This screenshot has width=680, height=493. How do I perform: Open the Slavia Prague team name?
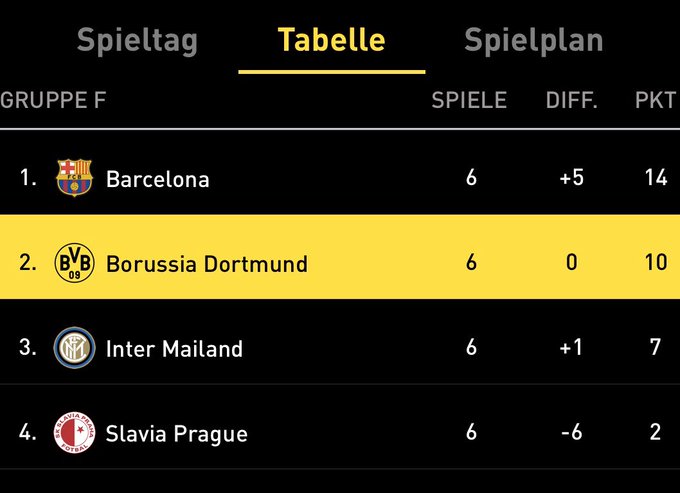click(x=177, y=434)
